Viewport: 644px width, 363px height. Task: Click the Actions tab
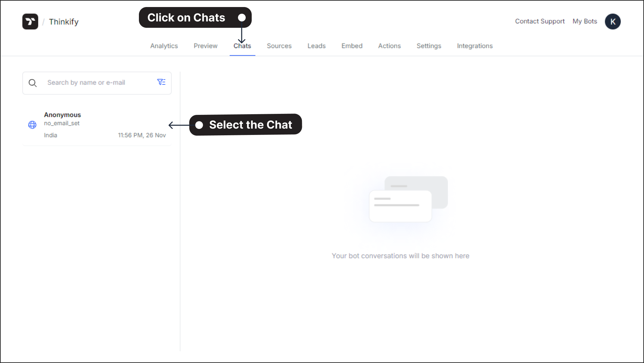389,46
